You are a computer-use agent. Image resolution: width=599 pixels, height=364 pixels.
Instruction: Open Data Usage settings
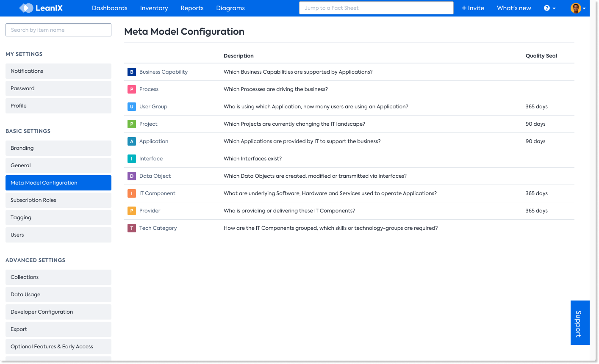pyautogui.click(x=58, y=295)
